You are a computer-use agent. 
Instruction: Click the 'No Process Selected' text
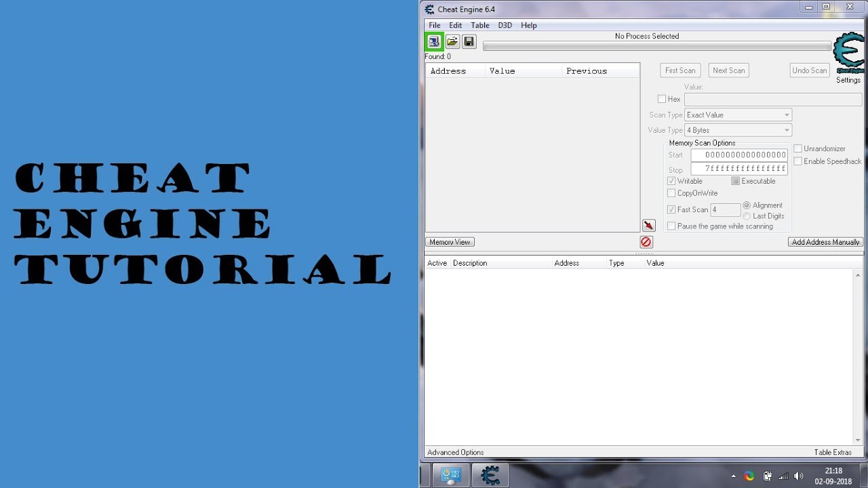[647, 37]
